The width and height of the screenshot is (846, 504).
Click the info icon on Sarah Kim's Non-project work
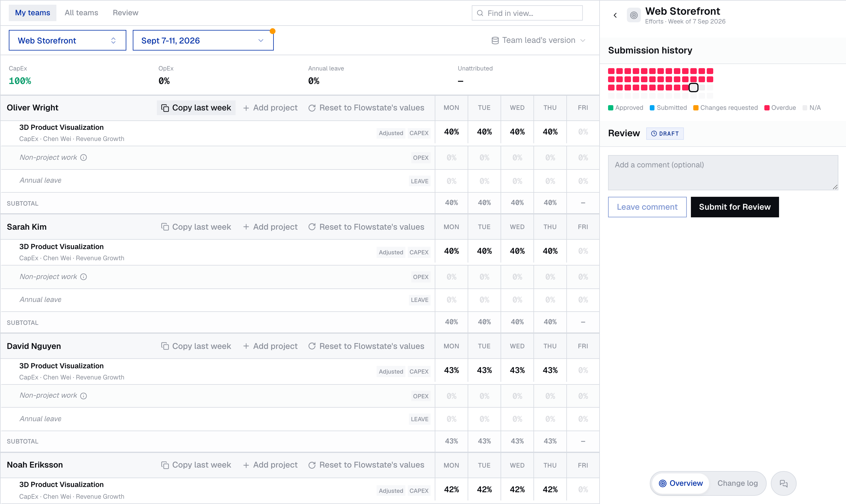pyautogui.click(x=83, y=277)
